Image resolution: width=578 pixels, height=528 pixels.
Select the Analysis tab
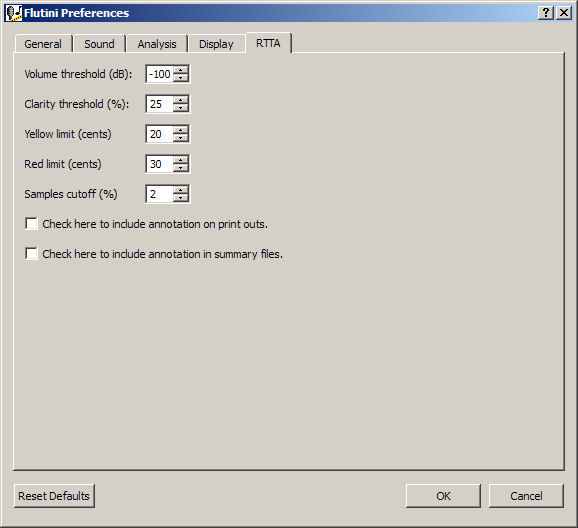click(x=157, y=44)
